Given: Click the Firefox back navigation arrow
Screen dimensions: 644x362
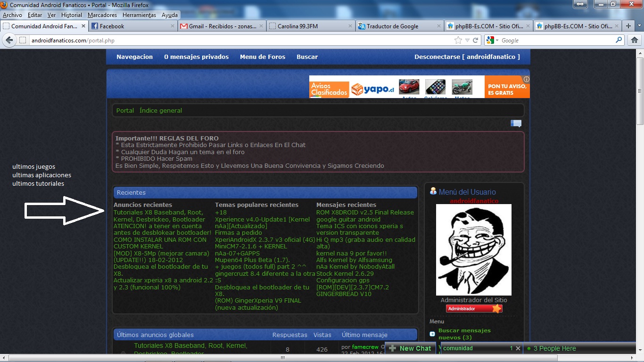Looking at the screenshot, I should (x=9, y=41).
